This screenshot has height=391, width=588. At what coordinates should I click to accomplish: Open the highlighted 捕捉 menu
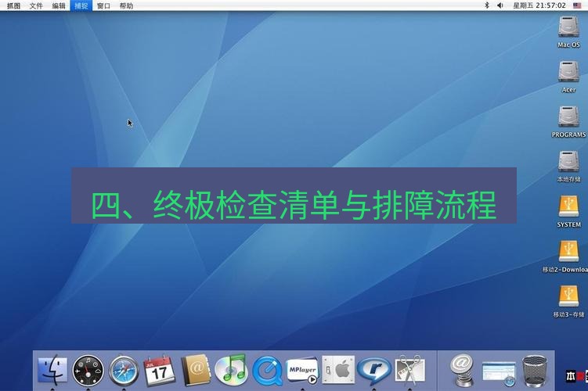[81, 5]
